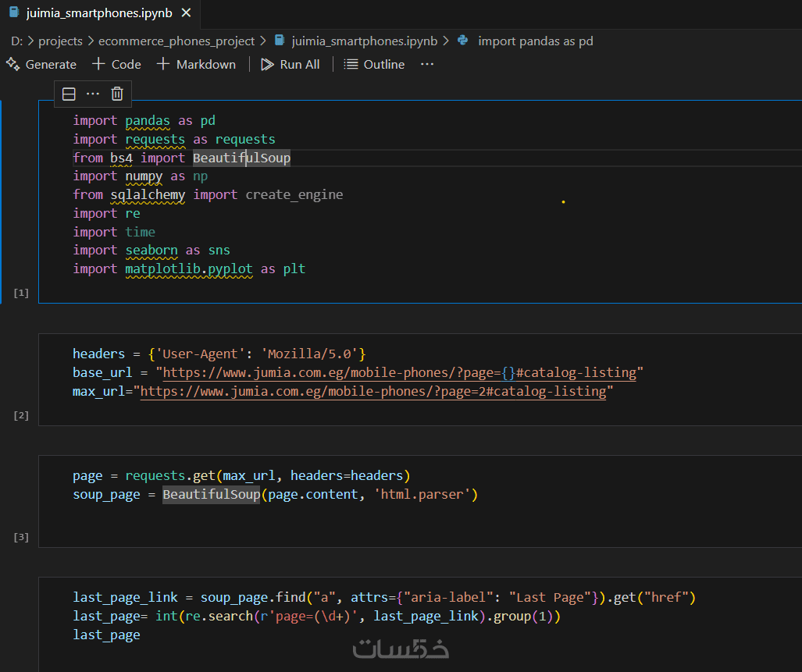Delete the imports cell
This screenshot has height=672, width=802.
(117, 94)
